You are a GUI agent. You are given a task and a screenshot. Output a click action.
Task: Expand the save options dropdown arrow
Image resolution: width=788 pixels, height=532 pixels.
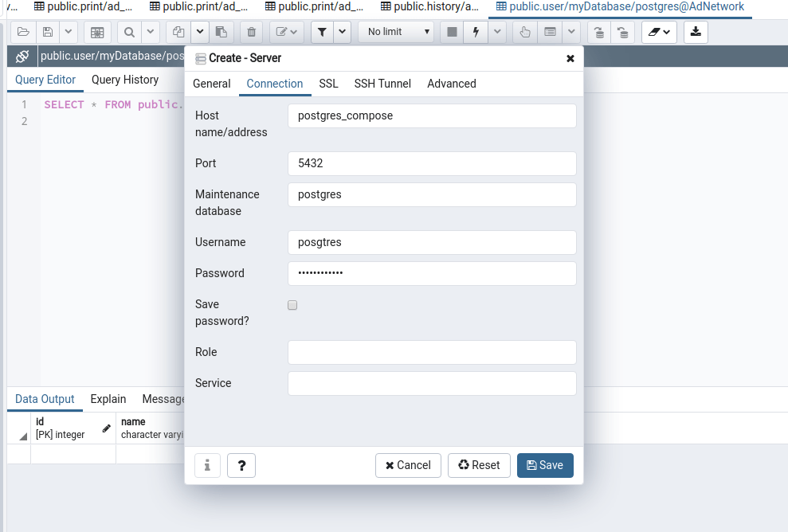click(69, 32)
